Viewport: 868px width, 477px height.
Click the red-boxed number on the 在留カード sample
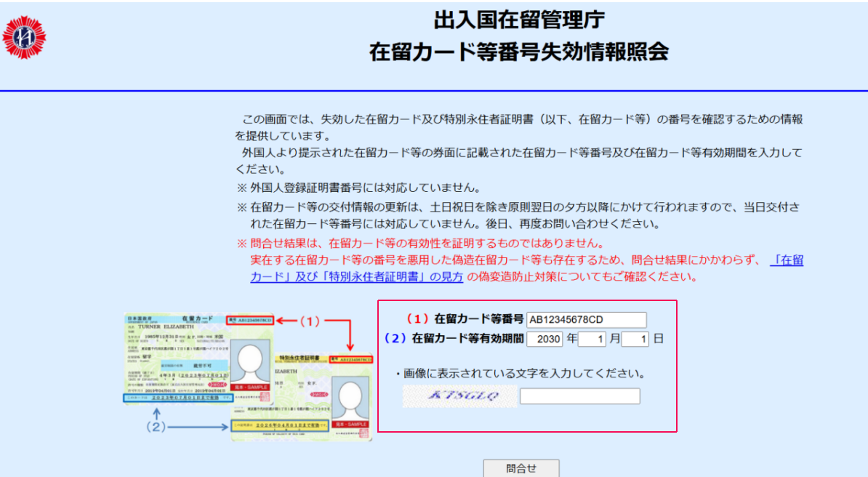coord(249,320)
